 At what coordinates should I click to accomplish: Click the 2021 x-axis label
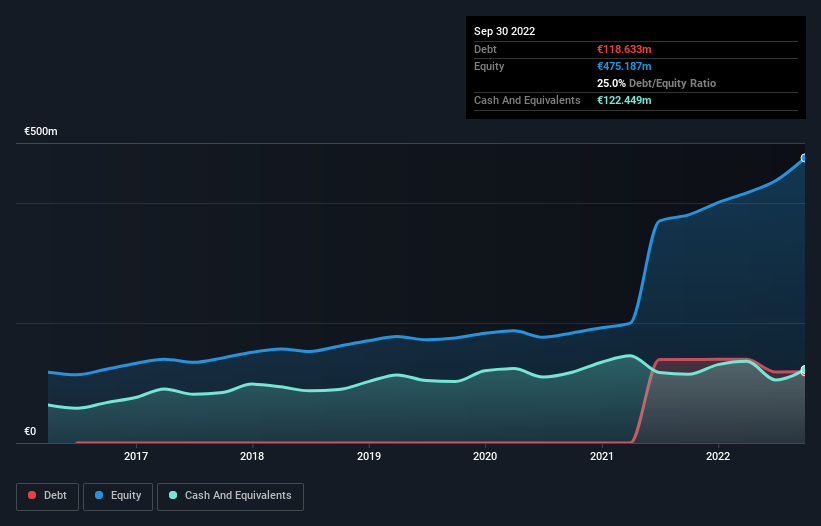602,456
